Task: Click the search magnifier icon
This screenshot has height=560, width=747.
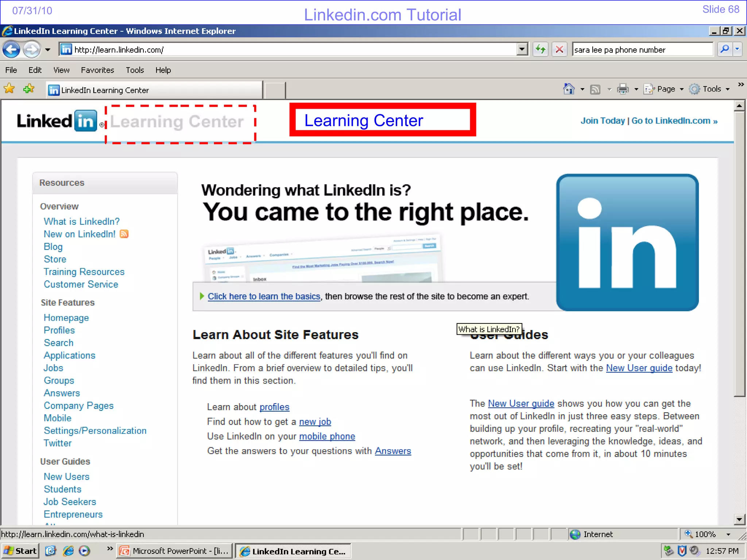Action: 724,49
